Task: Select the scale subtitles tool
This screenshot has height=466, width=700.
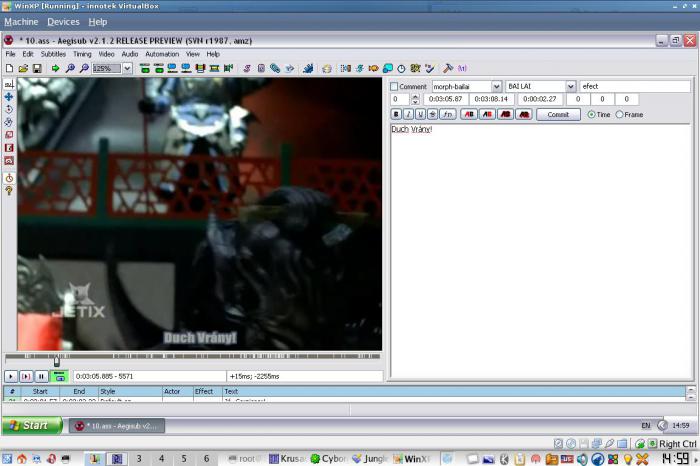Action: 9,135
